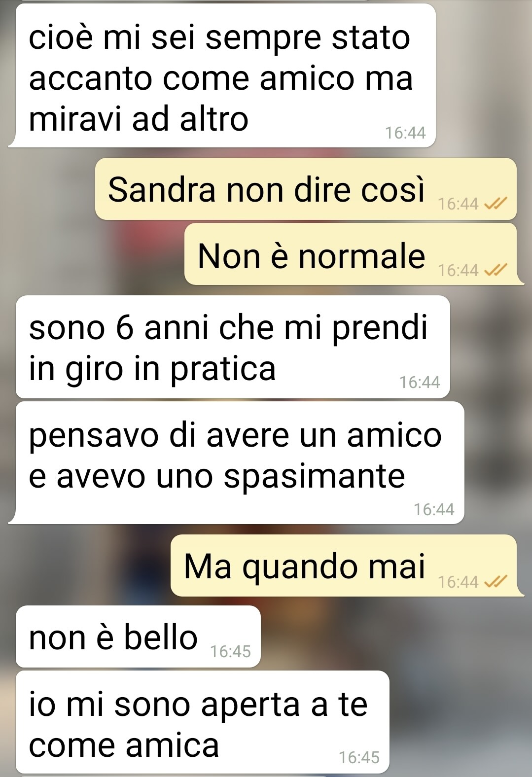The width and height of the screenshot is (532, 777).
Task: Tap blurred chat wallpaper beside 'non è bello'
Action: point(394,636)
